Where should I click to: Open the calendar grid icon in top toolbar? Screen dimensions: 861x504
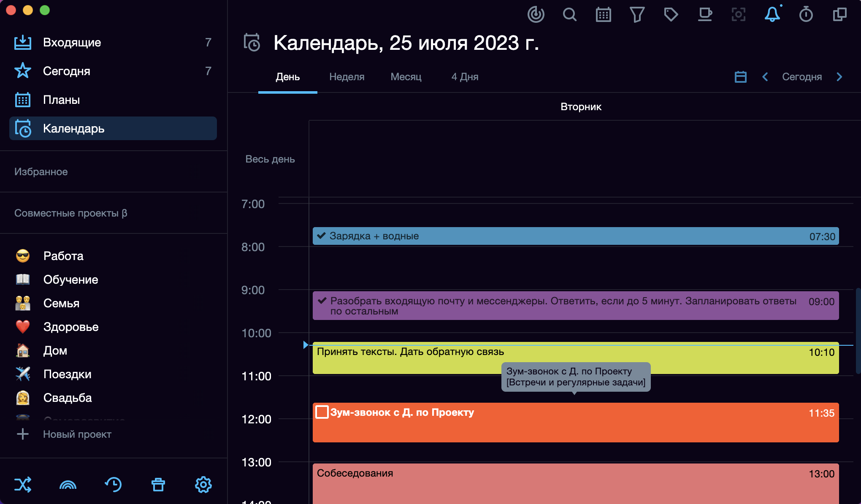pyautogui.click(x=603, y=14)
